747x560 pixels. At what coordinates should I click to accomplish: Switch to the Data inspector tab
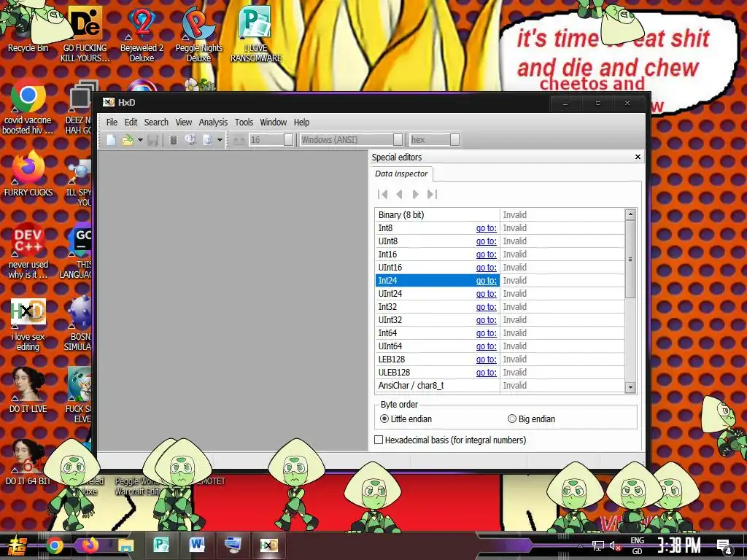tap(401, 174)
